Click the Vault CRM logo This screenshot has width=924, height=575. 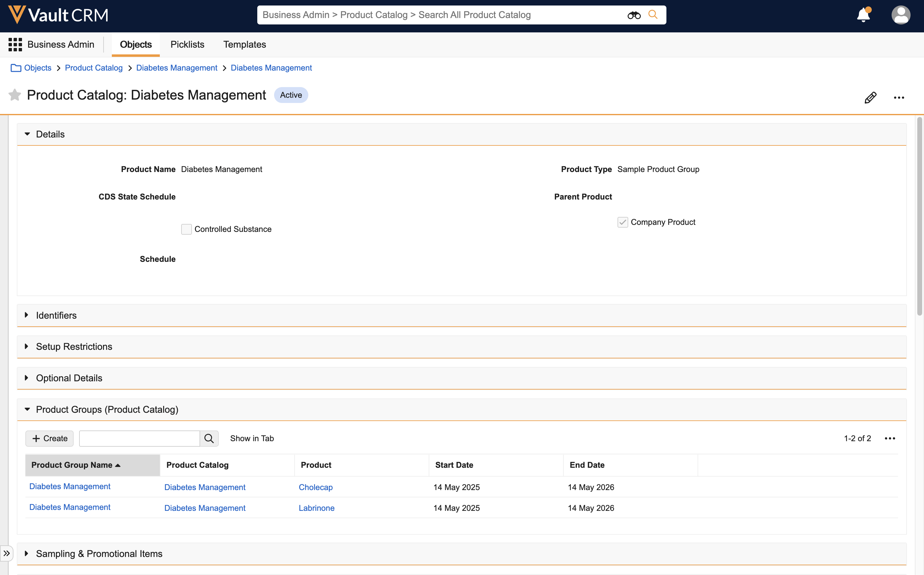(58, 15)
